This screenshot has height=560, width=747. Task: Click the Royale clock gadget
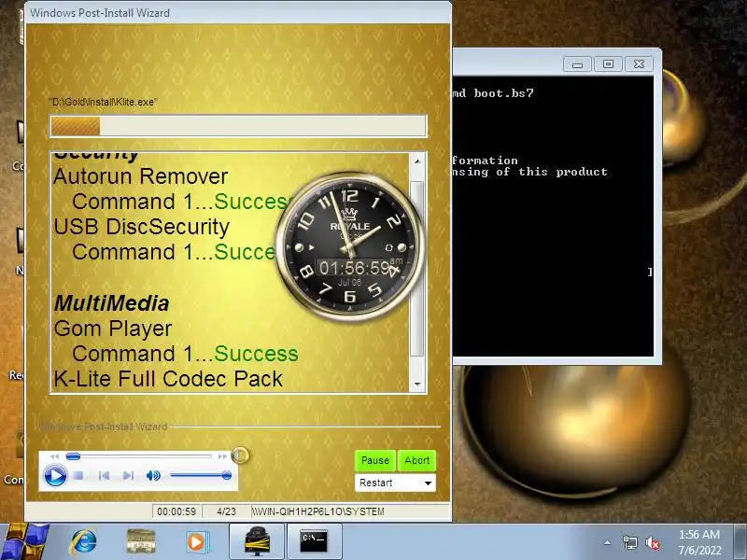click(x=350, y=246)
